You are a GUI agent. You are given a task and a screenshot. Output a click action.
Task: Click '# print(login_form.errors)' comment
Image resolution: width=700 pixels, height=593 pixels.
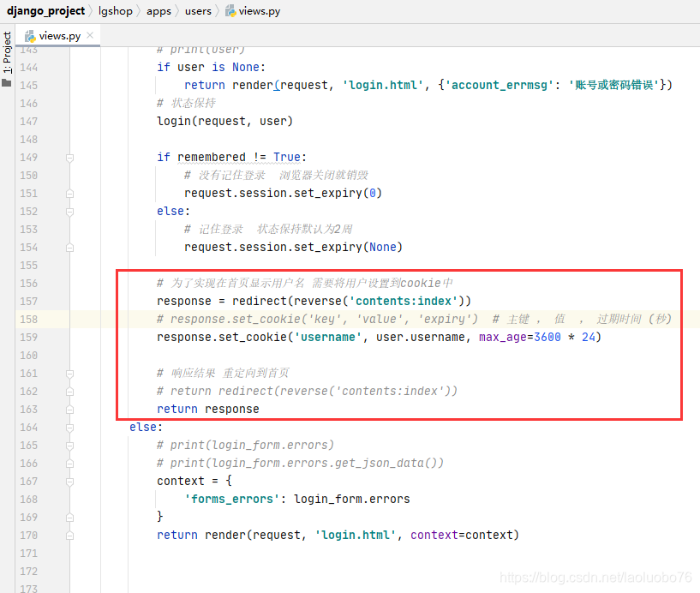click(x=245, y=446)
